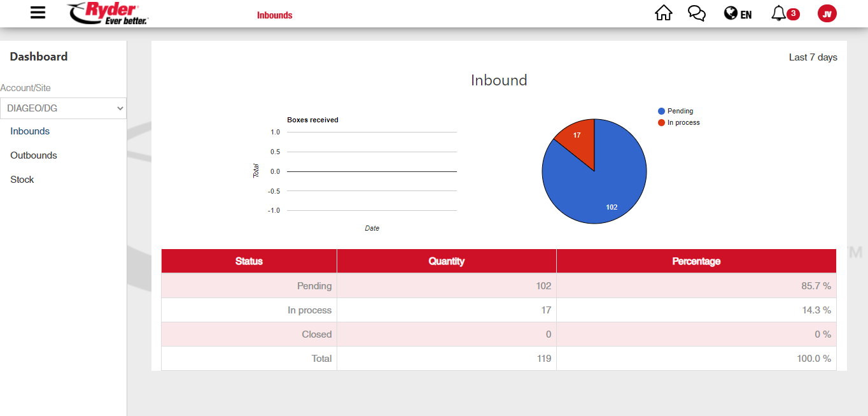
Task: Expand the Account/Site DIAGEO/DG dropdown
Action: [x=63, y=108]
